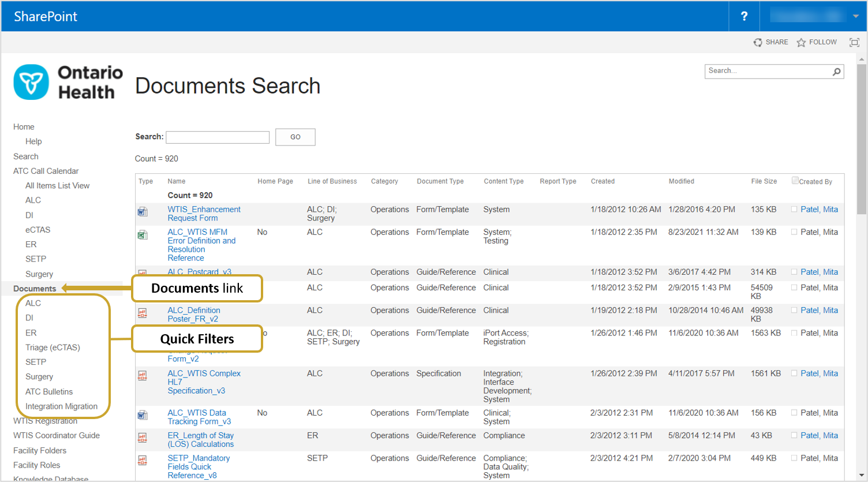Sort by the Created column header
The height and width of the screenshot is (482, 868).
tap(603, 181)
